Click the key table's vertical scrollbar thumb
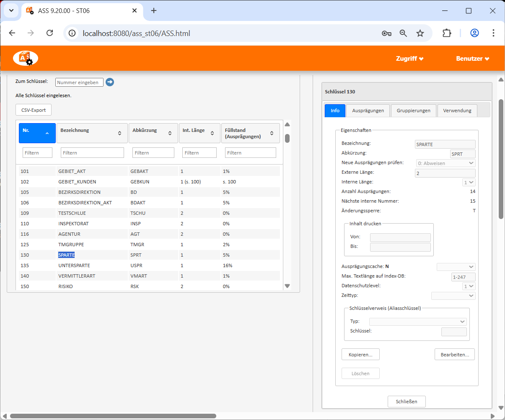This screenshot has width=505, height=420. pos(287,138)
